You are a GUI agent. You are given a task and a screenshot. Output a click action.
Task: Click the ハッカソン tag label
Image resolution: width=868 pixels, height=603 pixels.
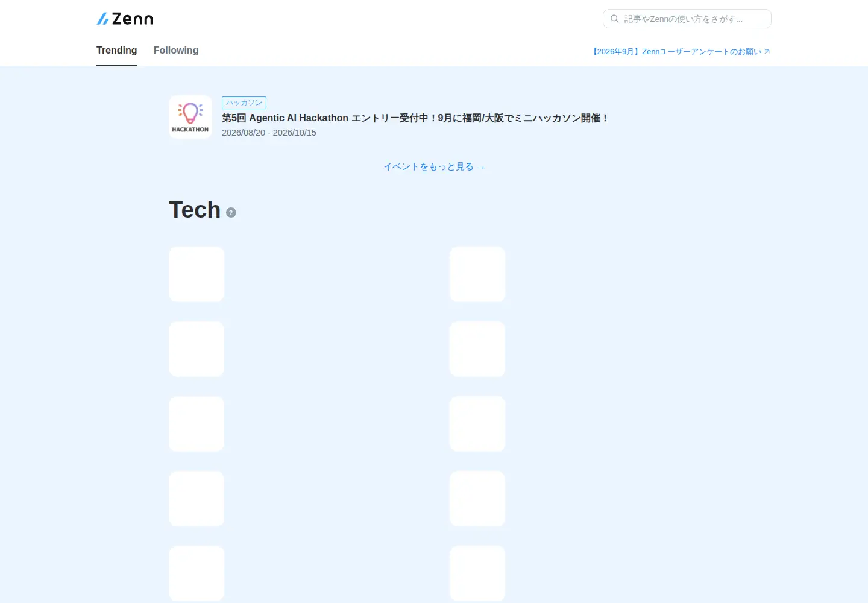[x=244, y=103]
